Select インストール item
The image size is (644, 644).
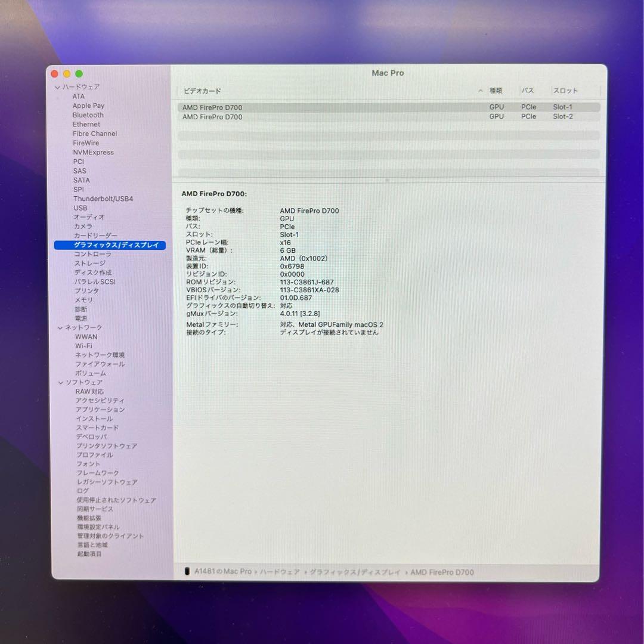[x=94, y=419]
